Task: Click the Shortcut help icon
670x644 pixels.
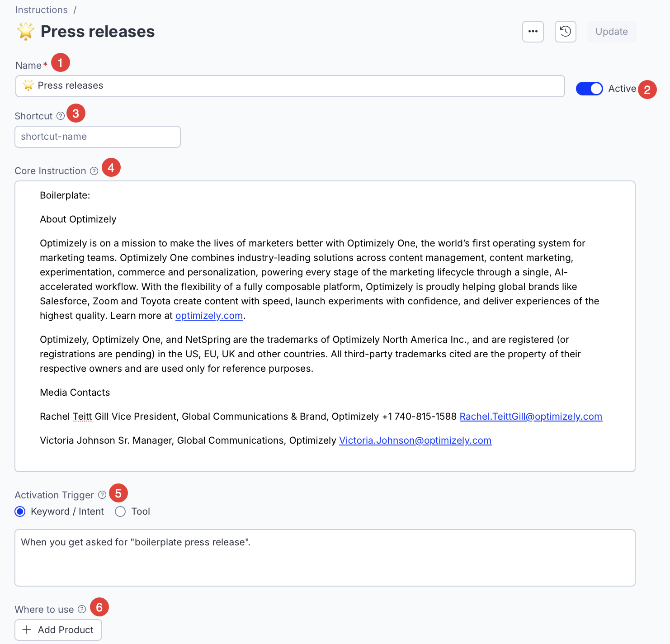Action: (61, 116)
